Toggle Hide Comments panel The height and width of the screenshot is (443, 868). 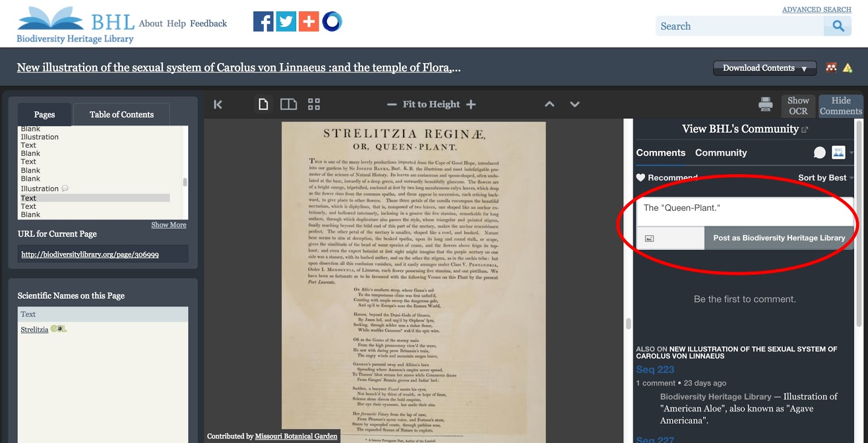(840, 106)
